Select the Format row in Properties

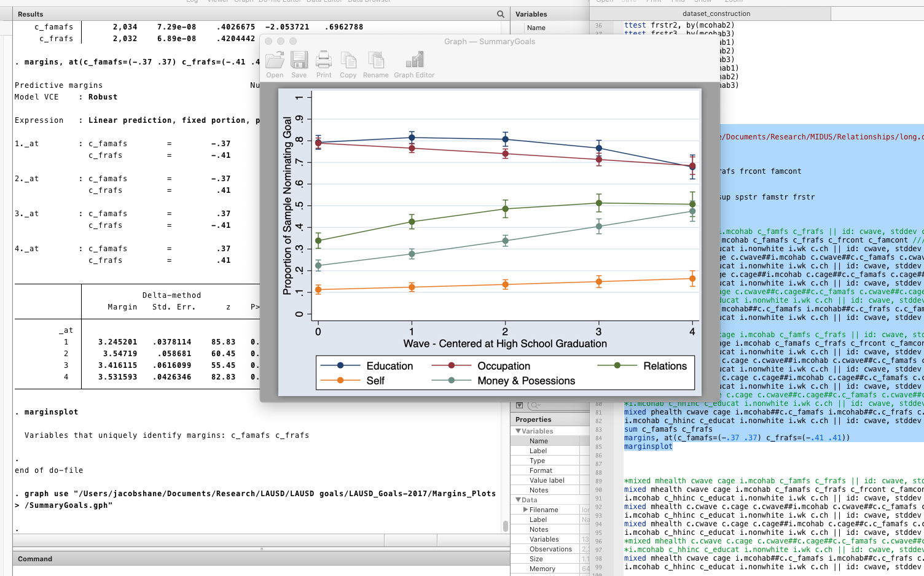[x=550, y=470]
